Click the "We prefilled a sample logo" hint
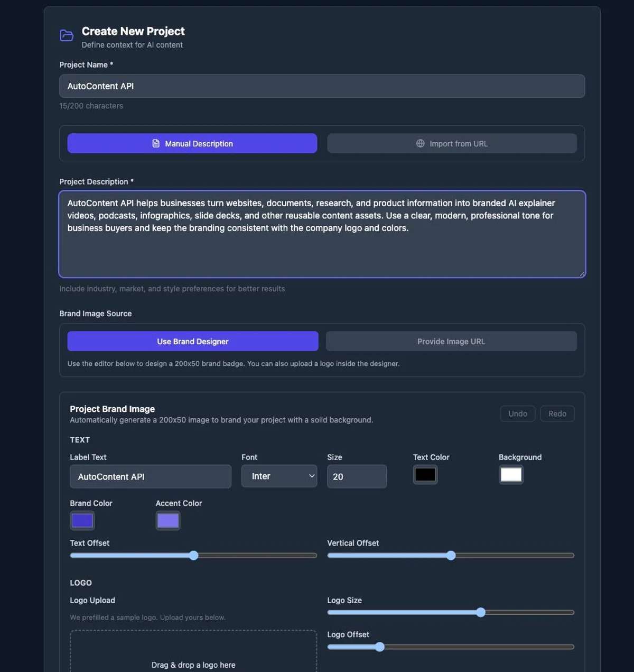634x672 pixels. tap(147, 617)
